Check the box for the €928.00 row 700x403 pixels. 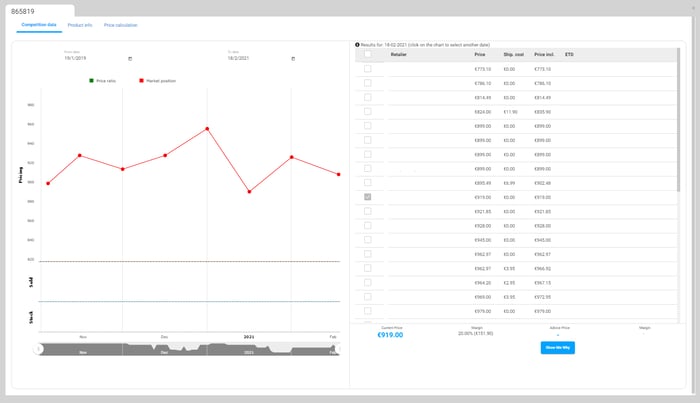367,225
